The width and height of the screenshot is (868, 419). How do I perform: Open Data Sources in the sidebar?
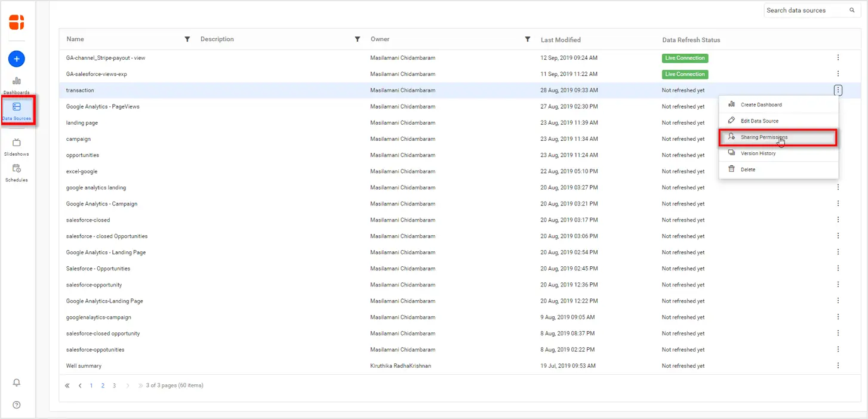coord(17,110)
